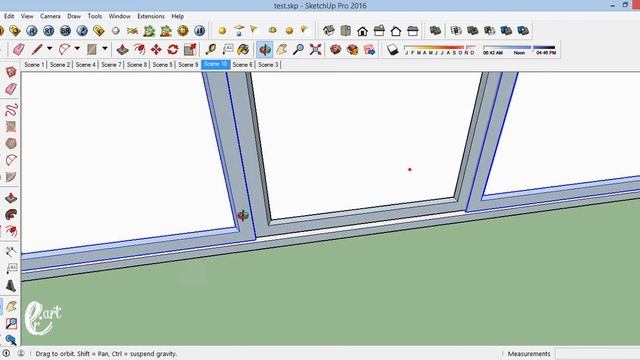Select the Zoom magnifier tool in top toolbar

coord(298,49)
